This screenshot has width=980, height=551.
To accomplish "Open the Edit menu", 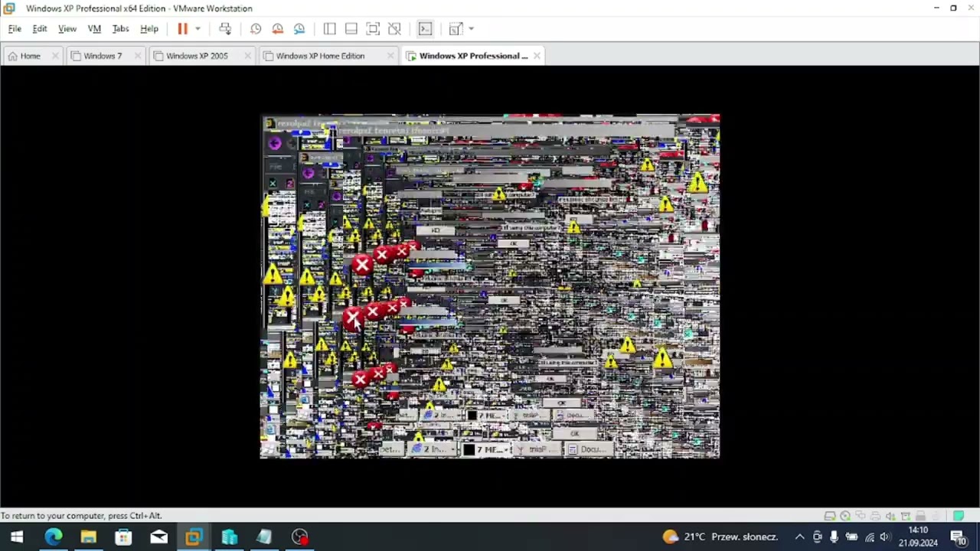I will tap(40, 29).
